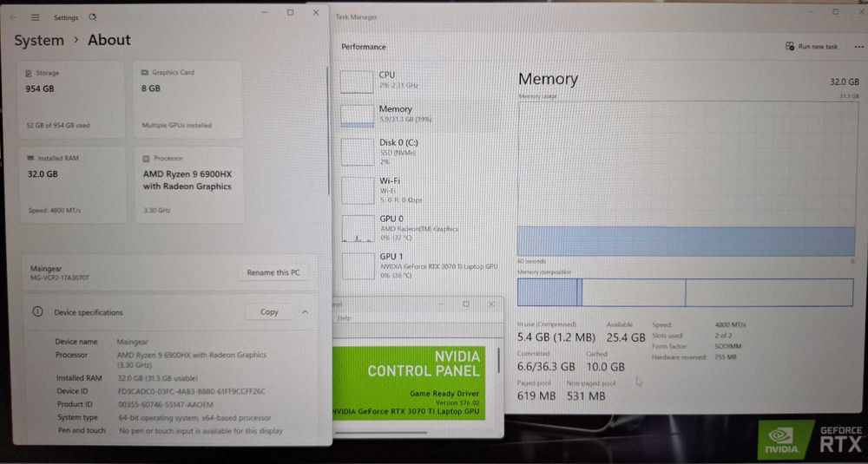Open the Help menu in NVIDIA window
The height and width of the screenshot is (464, 868).
coord(345,318)
